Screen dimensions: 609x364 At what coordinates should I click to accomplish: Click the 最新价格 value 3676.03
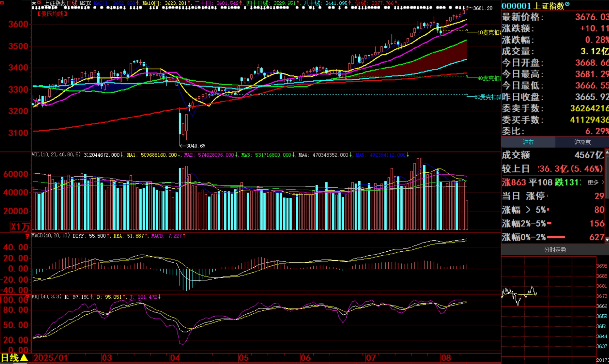tap(592, 17)
